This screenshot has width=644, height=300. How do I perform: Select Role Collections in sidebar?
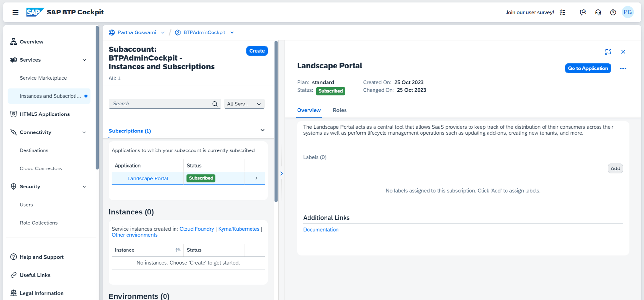[x=39, y=223]
